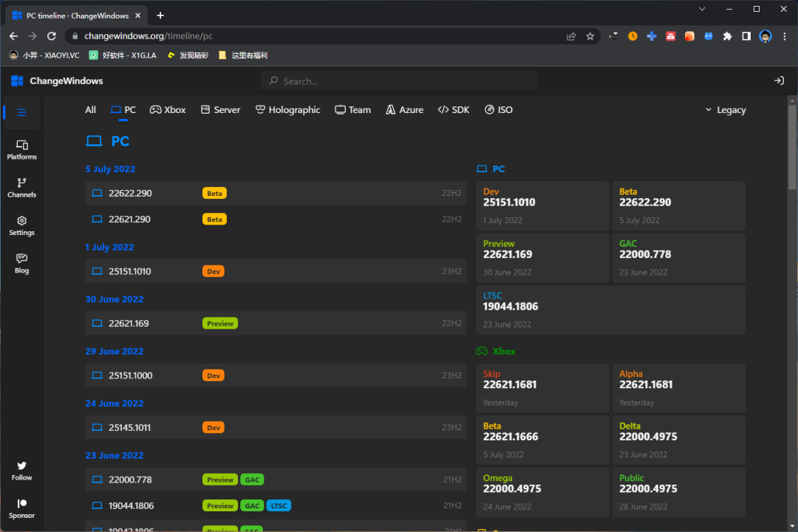
Task: Click the sign-in arrow icon
Action: 778,81
